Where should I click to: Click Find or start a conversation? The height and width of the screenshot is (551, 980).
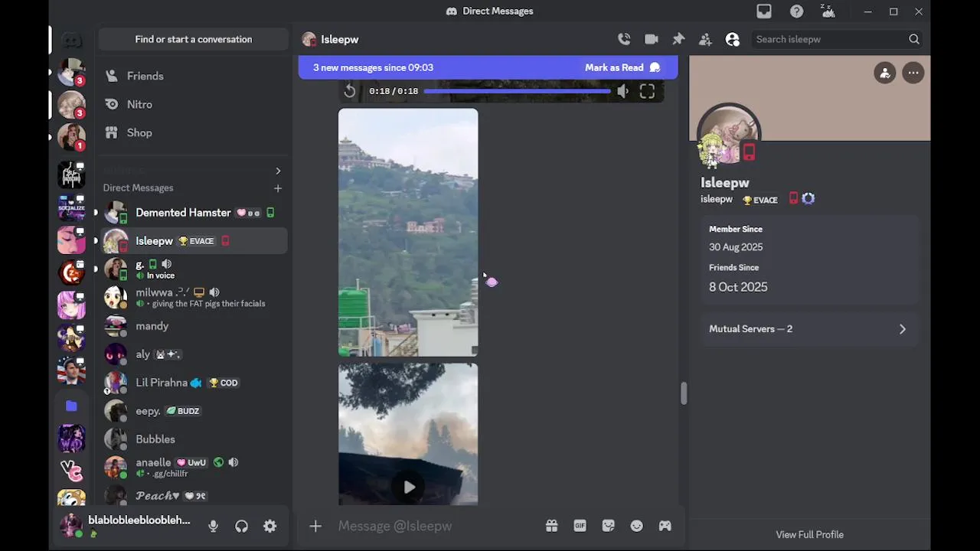pos(193,39)
